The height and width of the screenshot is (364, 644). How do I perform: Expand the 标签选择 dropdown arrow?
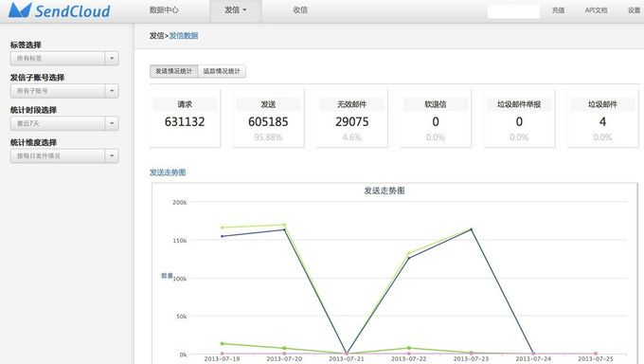(x=112, y=59)
